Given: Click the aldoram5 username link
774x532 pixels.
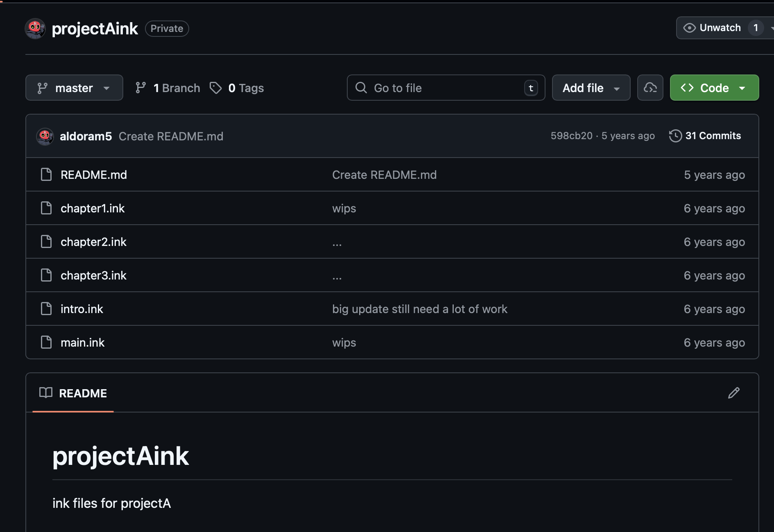Looking at the screenshot, I should (x=86, y=136).
